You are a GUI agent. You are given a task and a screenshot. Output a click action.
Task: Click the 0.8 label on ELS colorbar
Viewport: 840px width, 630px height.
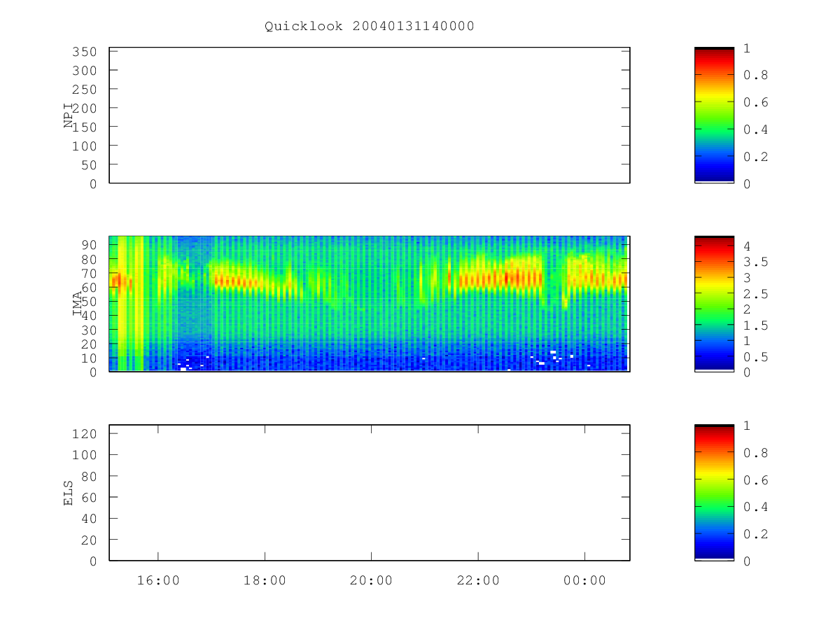755,453
